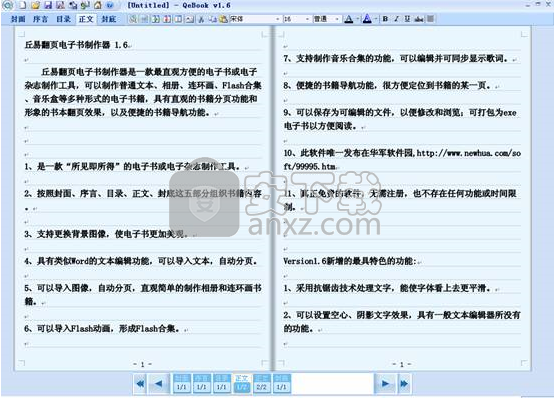Viewport: 554px width, 398px height.
Task: Apply the blue A text color
Action: click(367, 19)
